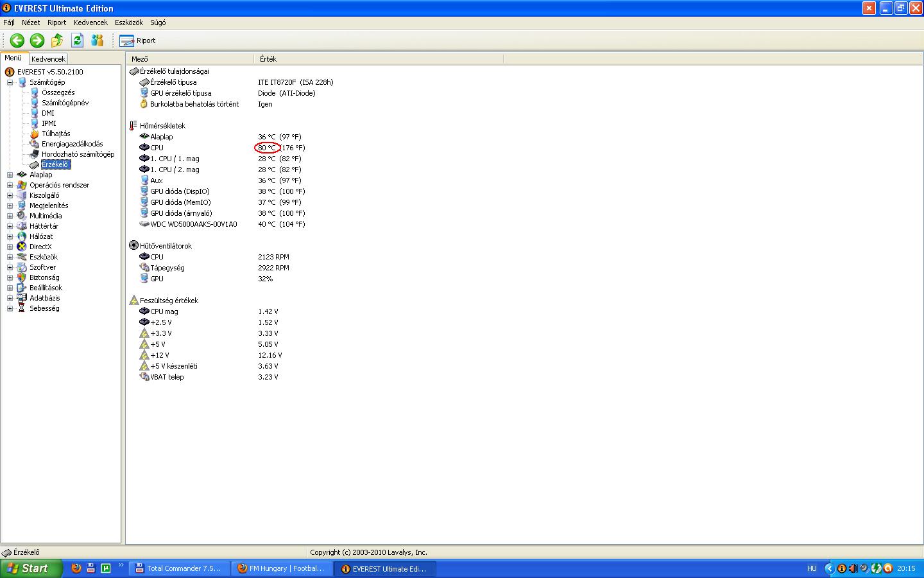924x578 pixels.
Task: Click the Energiagazdálkodás icon in tree
Action: [x=34, y=144]
